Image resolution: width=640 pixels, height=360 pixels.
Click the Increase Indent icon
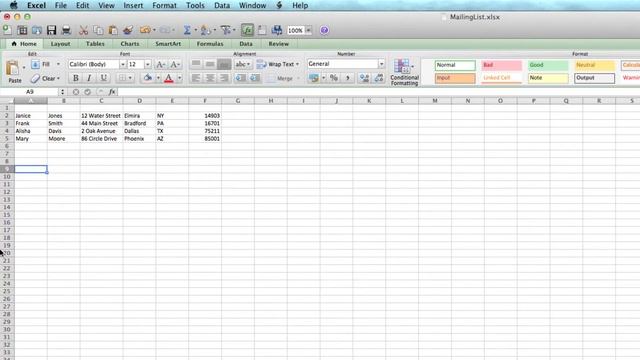tap(255, 78)
